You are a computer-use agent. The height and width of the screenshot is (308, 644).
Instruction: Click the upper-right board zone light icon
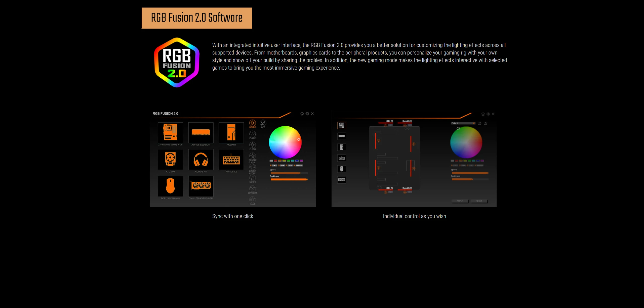(414, 144)
